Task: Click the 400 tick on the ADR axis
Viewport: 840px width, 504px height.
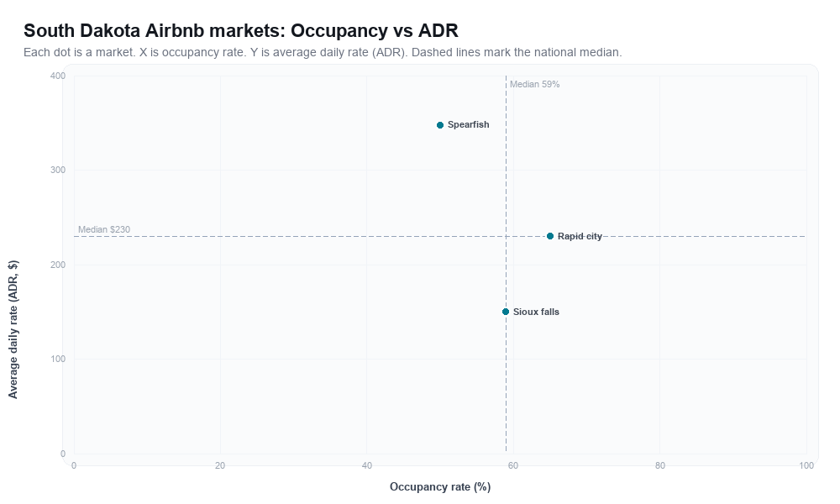Action: pos(58,76)
